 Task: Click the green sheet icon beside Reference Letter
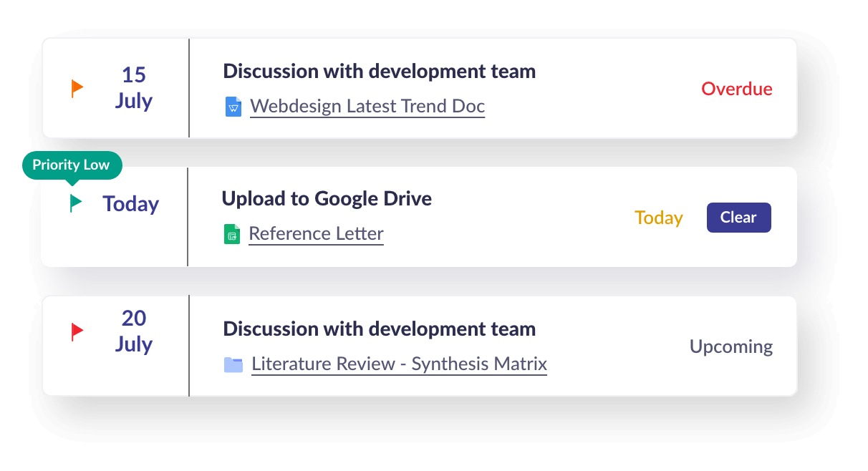tap(232, 234)
